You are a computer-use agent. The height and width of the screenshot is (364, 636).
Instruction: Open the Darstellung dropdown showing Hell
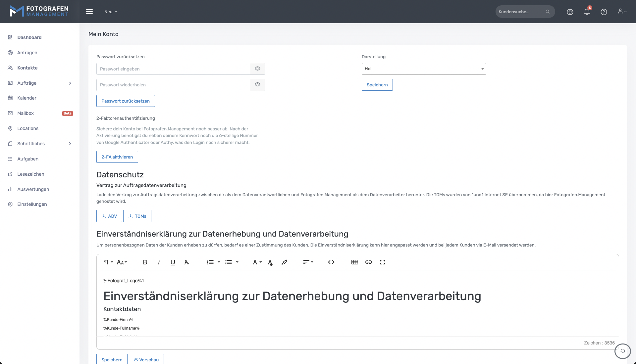424,69
